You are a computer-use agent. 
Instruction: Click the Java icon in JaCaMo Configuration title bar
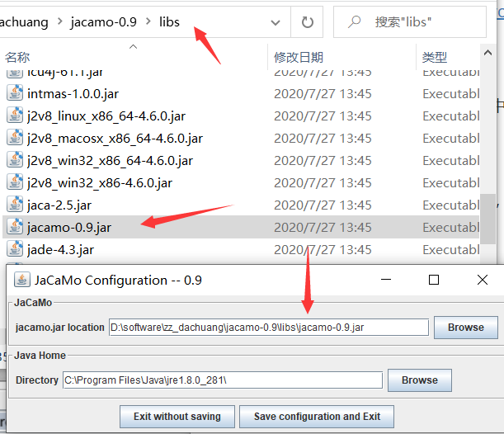[21, 280]
